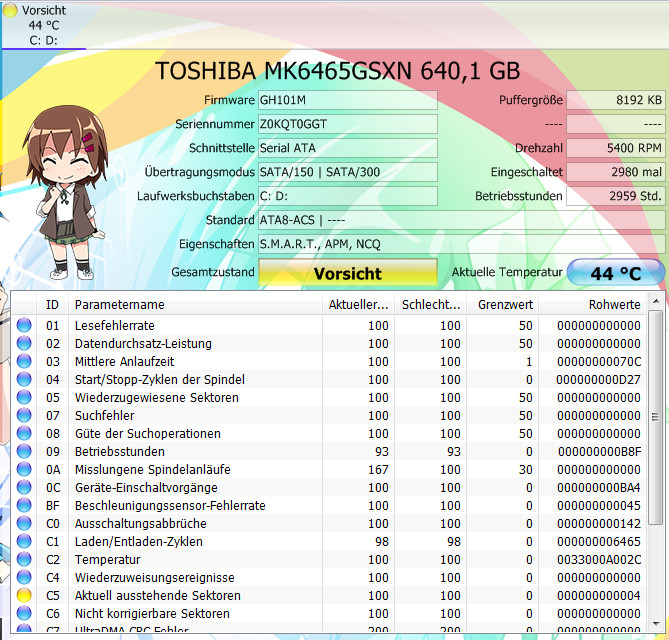The height and width of the screenshot is (640, 669).
Task: Click the Aktueller... column header
Action: click(x=358, y=305)
